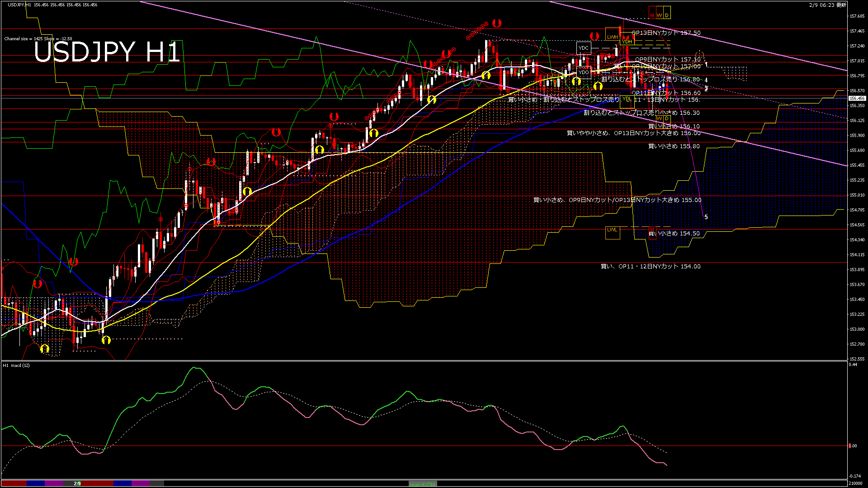The width and height of the screenshot is (868, 488).
Task: Click the 買い、OP11・12日NYカット 154.00 label
Action: (x=650, y=267)
